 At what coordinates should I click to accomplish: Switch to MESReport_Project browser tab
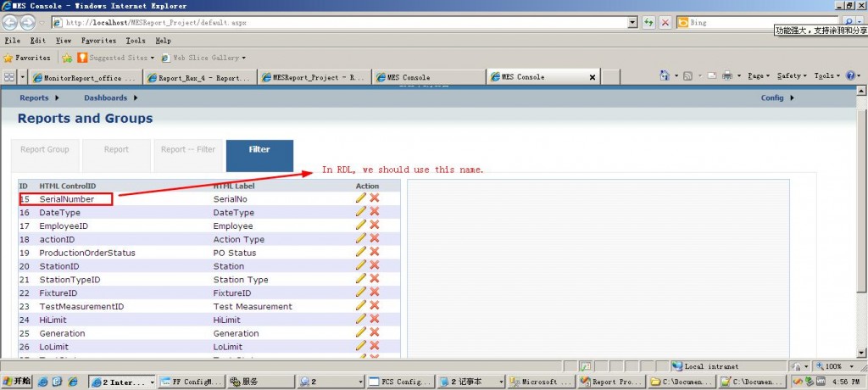coord(314,77)
